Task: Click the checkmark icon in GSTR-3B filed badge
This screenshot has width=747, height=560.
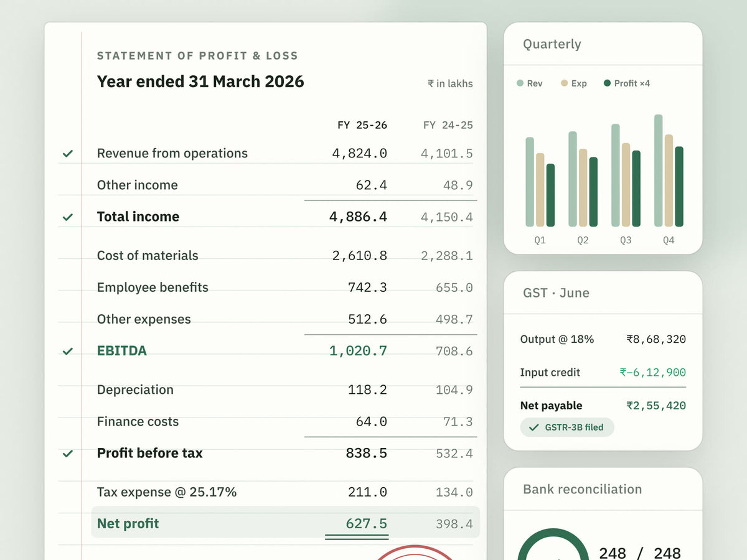Action: pyautogui.click(x=533, y=427)
